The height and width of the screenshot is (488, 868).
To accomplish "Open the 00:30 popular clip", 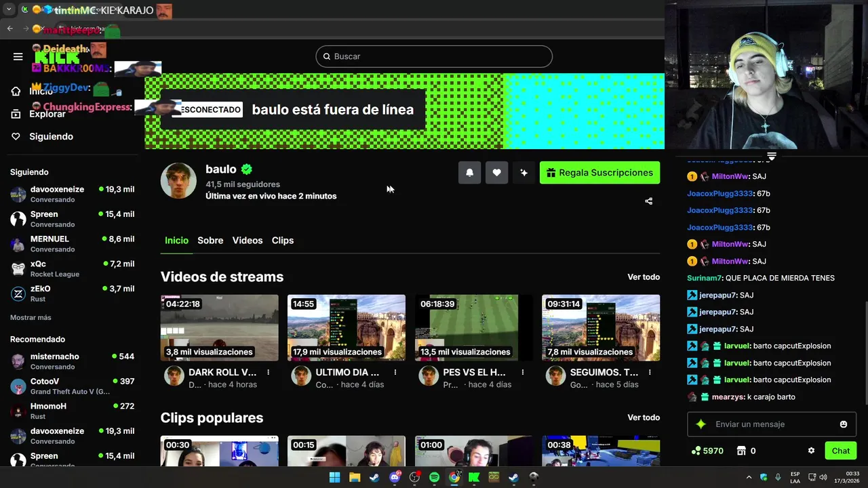I will [x=219, y=451].
